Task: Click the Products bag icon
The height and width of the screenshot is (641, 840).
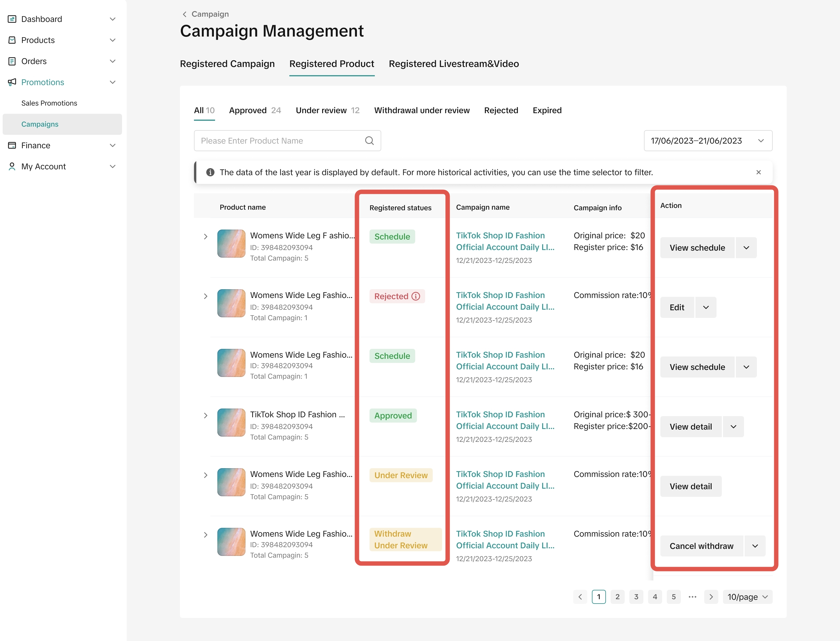Action: 12,40
